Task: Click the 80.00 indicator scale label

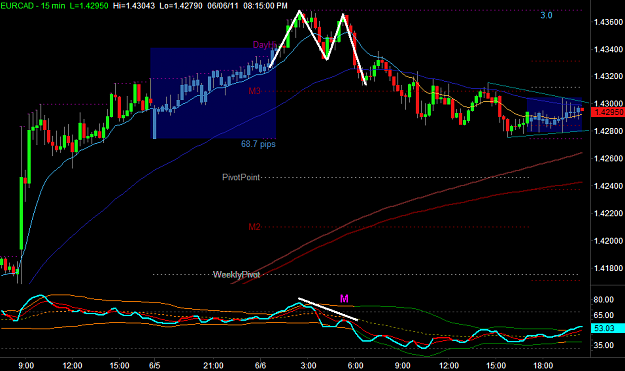Action: tap(603, 300)
